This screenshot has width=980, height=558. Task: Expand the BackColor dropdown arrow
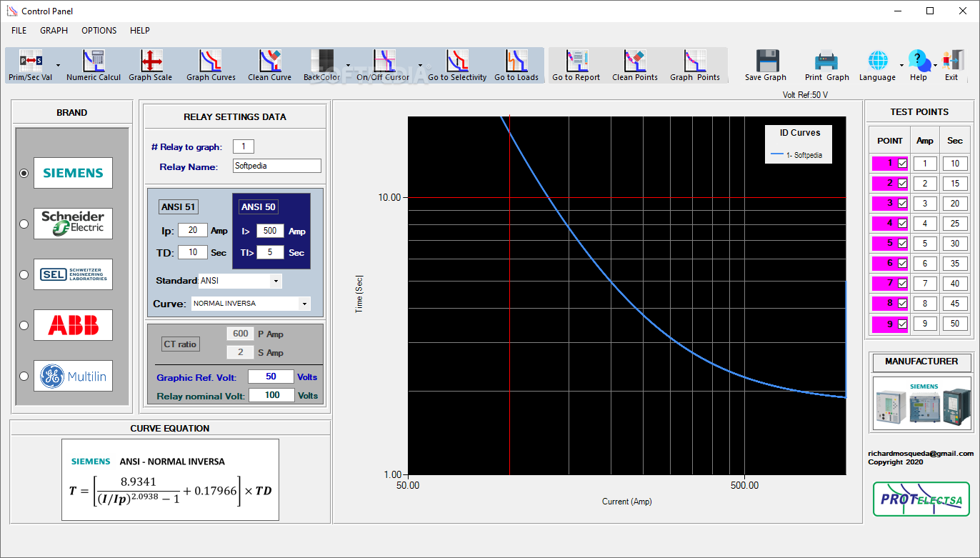pos(348,65)
